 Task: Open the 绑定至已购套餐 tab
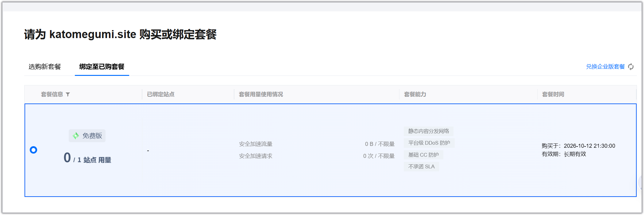(102, 67)
